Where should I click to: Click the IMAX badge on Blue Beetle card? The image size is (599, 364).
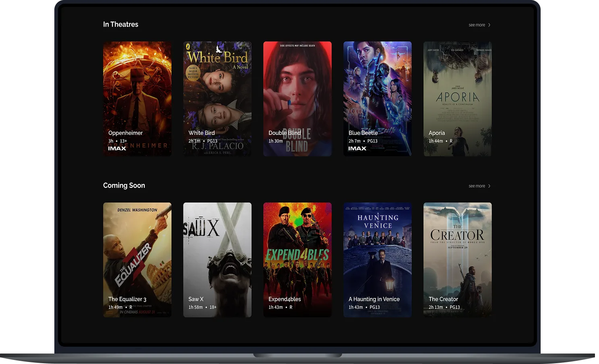point(357,149)
